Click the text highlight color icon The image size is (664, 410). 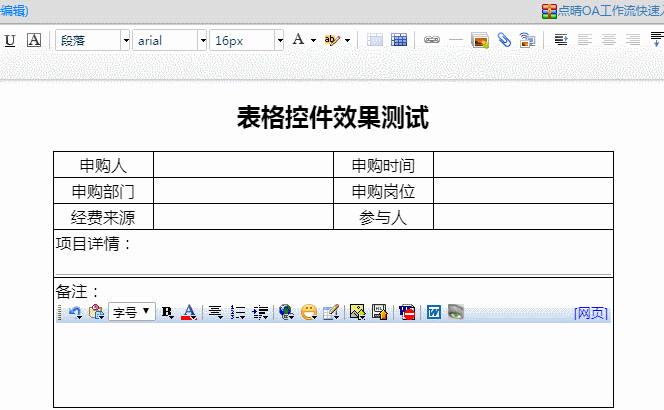point(332,40)
